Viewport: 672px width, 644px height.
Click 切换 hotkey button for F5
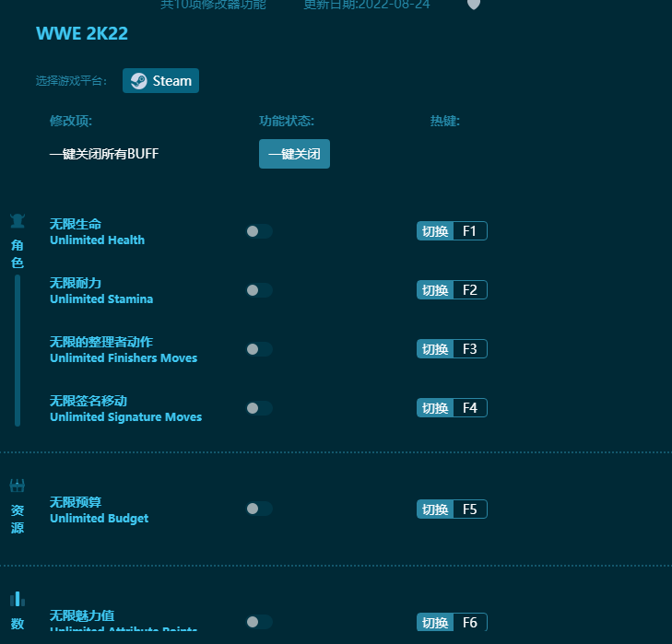point(435,509)
